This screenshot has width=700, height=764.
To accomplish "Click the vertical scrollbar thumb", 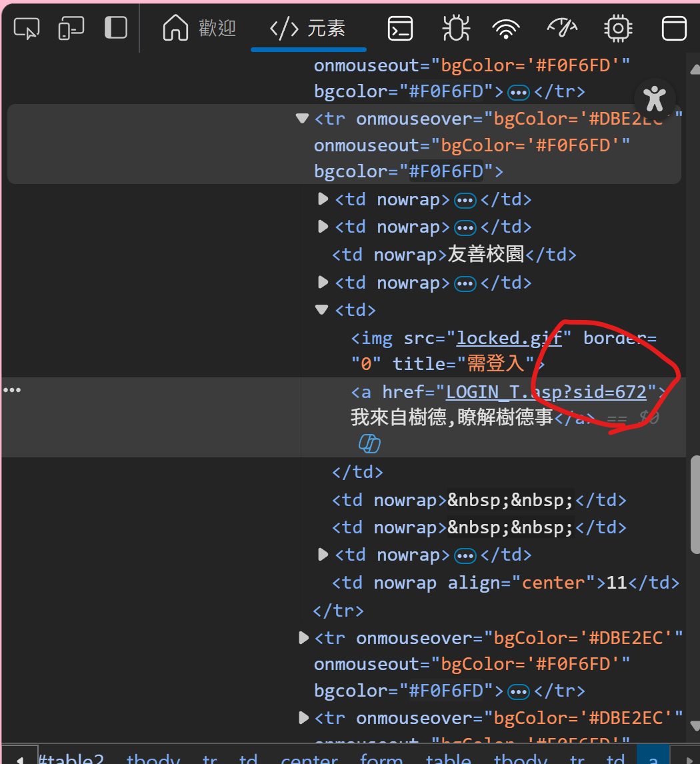I will tap(695, 505).
